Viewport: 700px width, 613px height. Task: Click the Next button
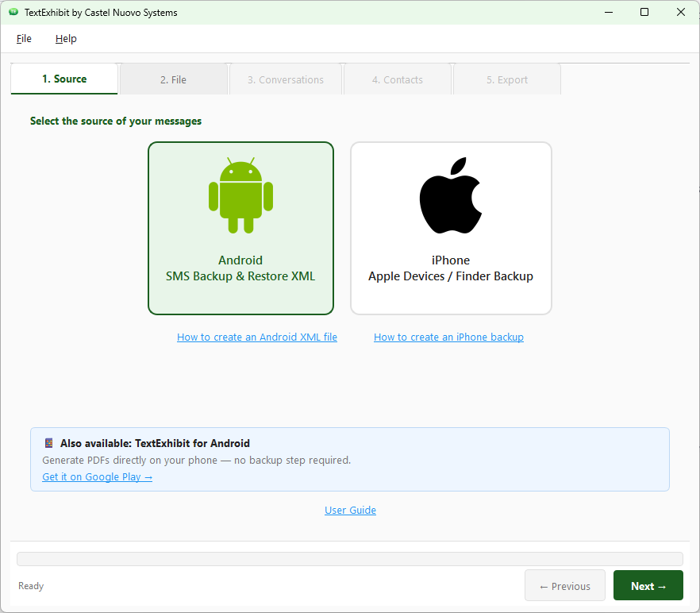[x=648, y=585]
